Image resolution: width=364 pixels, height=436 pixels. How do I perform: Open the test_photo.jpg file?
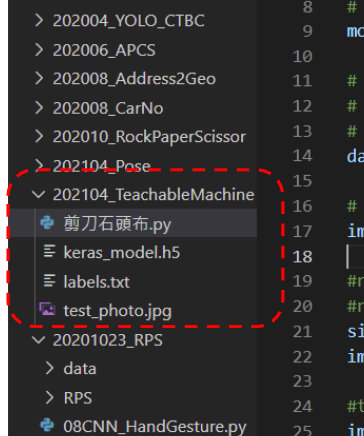point(118,311)
